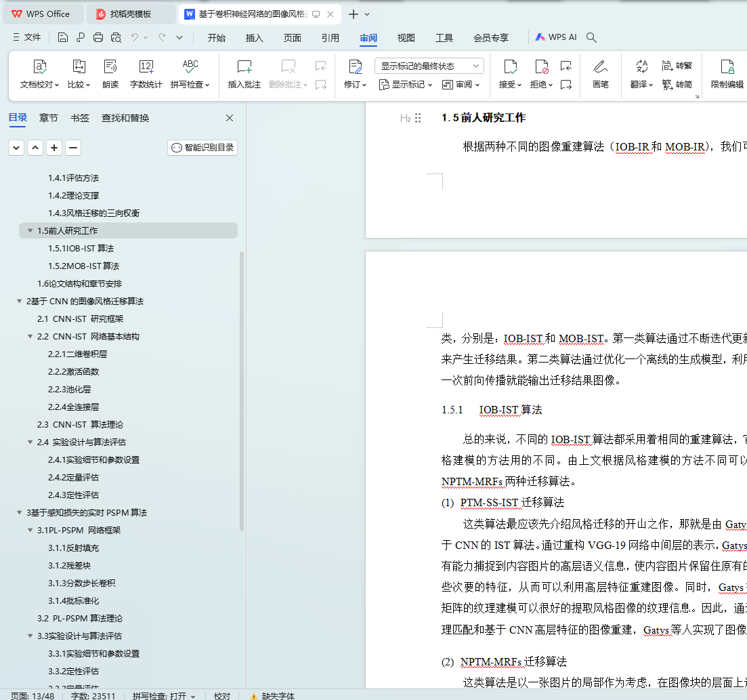This screenshot has height=700, width=747.
Task: Switch to the 开始 ribbon tab
Action: pyautogui.click(x=216, y=38)
